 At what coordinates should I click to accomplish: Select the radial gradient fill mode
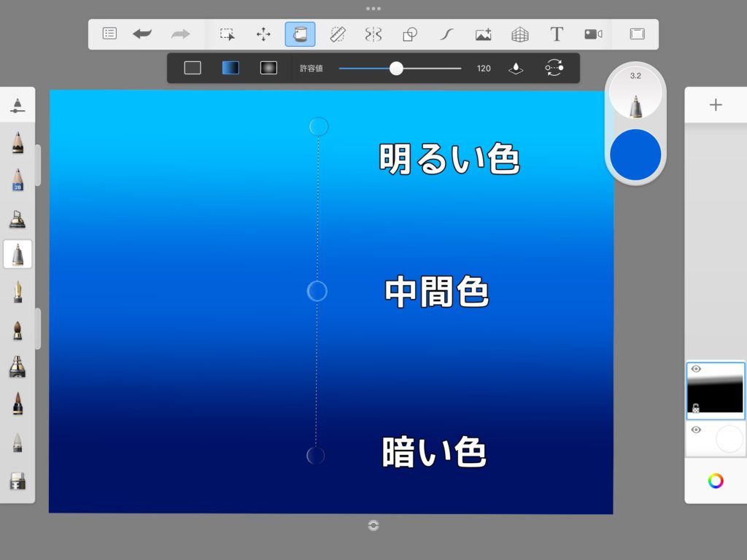click(x=268, y=68)
